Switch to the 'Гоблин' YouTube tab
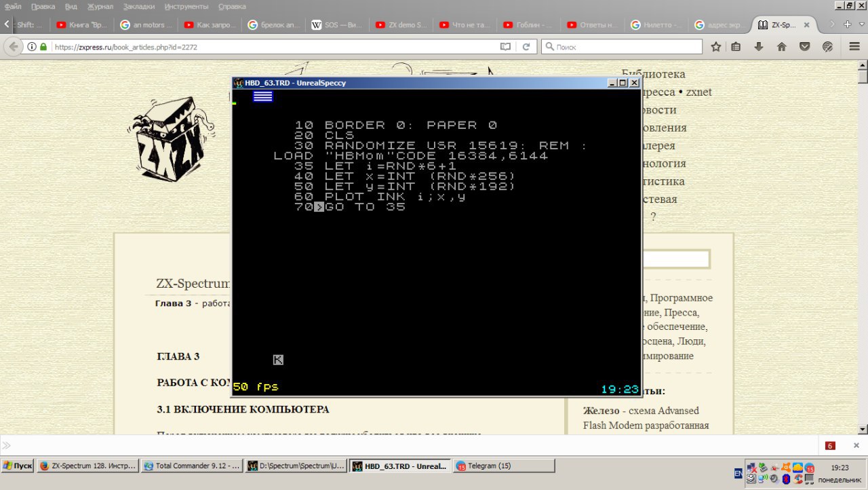This screenshot has height=490, width=868. 528,25
